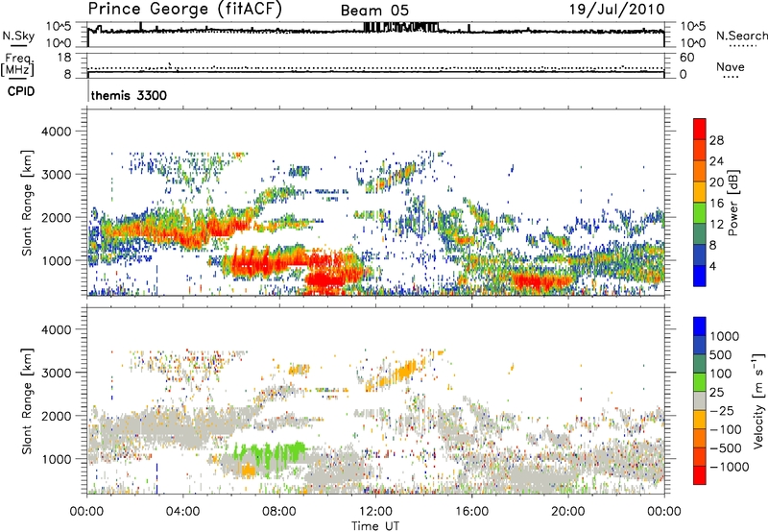Click the "16:00" time axis tick
Screen dimensions: 768x532
click(471, 512)
